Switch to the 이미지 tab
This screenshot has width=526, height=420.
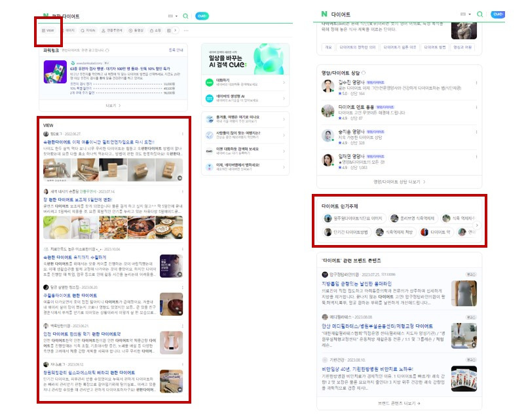point(69,30)
